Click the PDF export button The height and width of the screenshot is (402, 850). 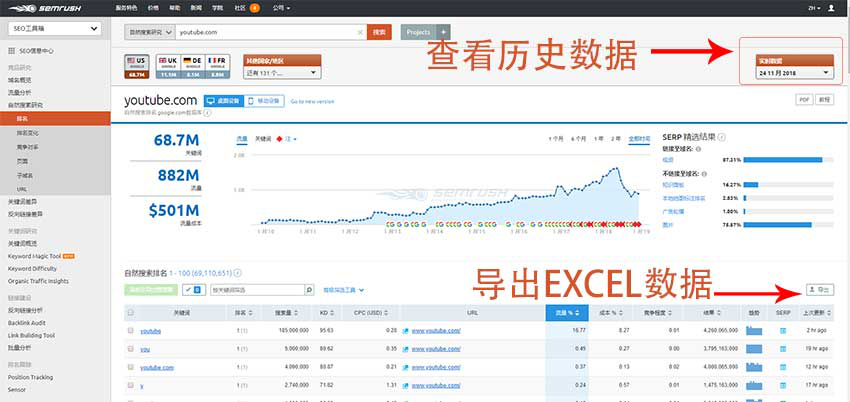click(x=804, y=100)
